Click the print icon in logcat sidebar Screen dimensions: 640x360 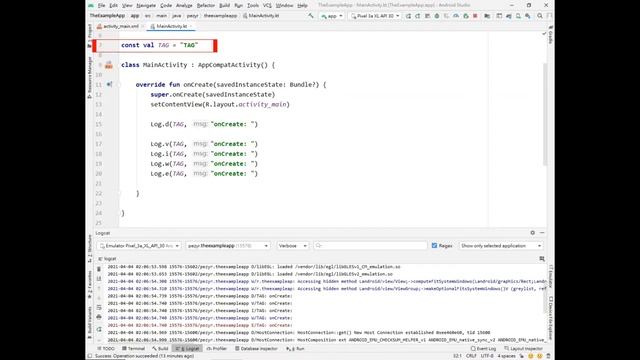point(99,317)
